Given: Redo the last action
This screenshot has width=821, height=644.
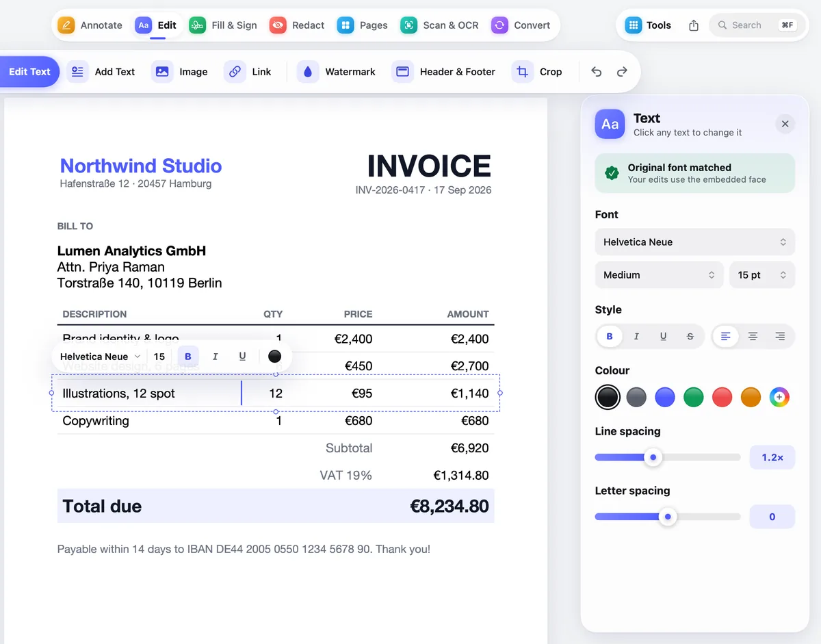Looking at the screenshot, I should [622, 72].
